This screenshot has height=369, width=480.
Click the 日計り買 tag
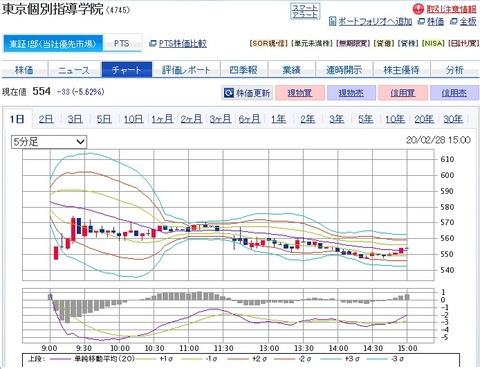pyautogui.click(x=464, y=44)
